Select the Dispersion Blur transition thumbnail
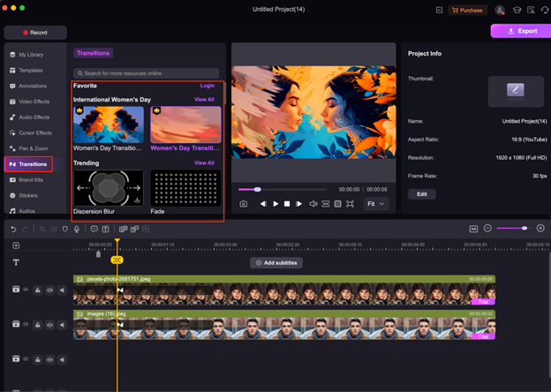The width and height of the screenshot is (551, 392). click(109, 188)
